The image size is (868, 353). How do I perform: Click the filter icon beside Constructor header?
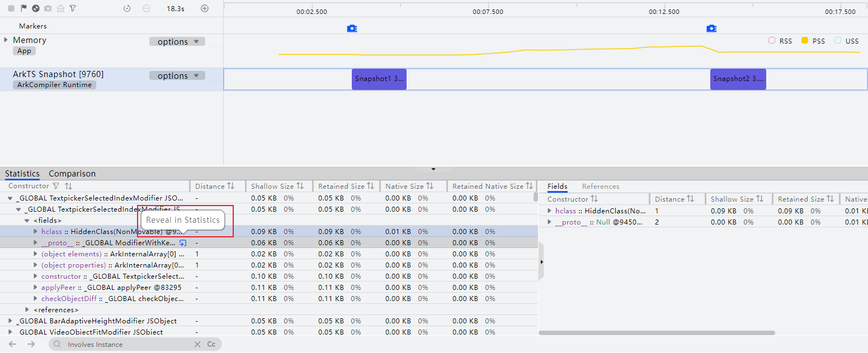click(56, 186)
